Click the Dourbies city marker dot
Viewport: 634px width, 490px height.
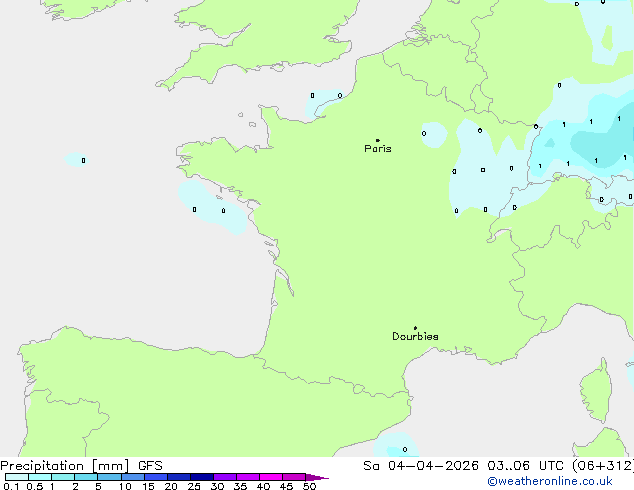pos(415,328)
